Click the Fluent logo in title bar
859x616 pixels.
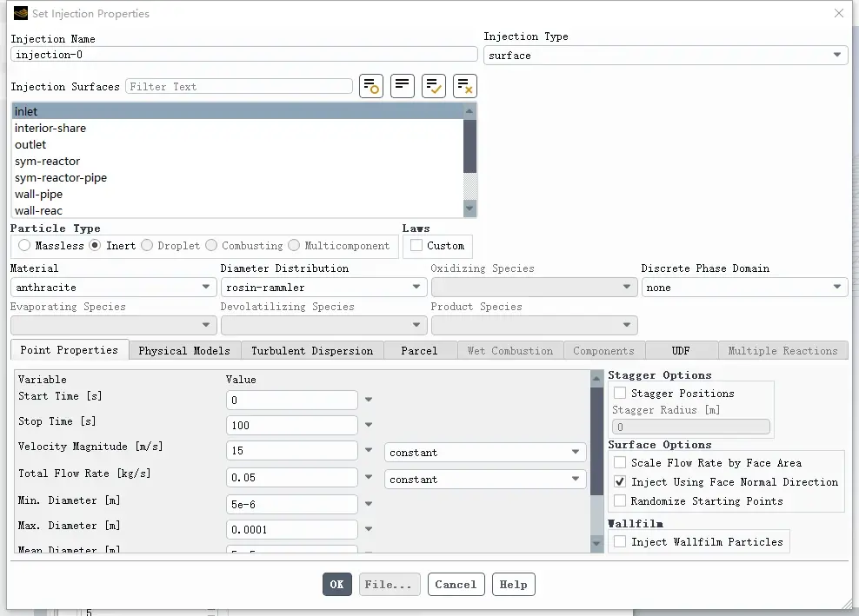(x=20, y=13)
